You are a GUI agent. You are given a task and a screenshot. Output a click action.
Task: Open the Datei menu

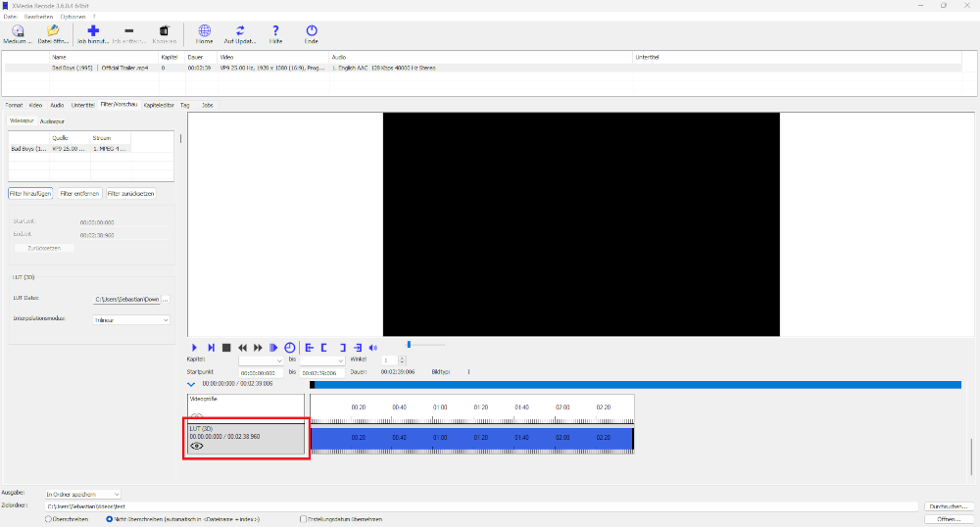coord(10,17)
